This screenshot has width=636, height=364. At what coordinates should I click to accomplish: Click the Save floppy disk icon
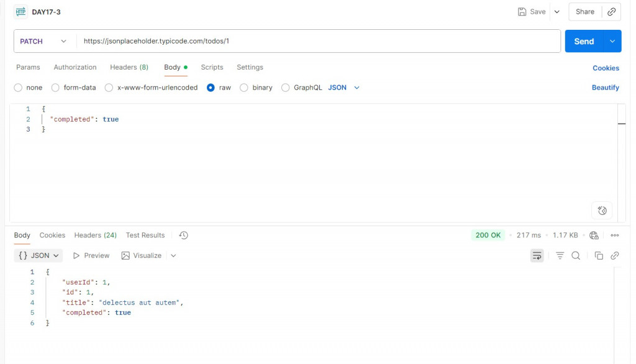coord(522,12)
